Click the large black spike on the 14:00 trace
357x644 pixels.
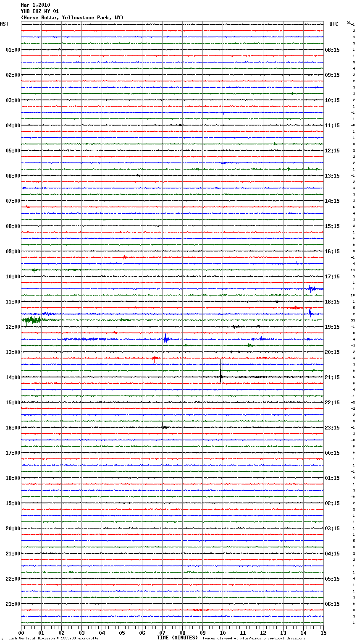[x=220, y=371]
